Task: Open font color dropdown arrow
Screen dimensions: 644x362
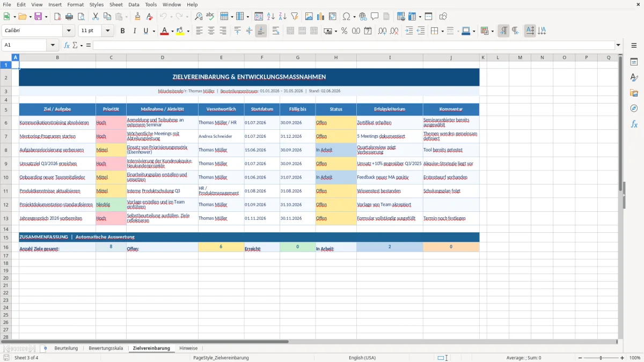Action: coord(172,31)
